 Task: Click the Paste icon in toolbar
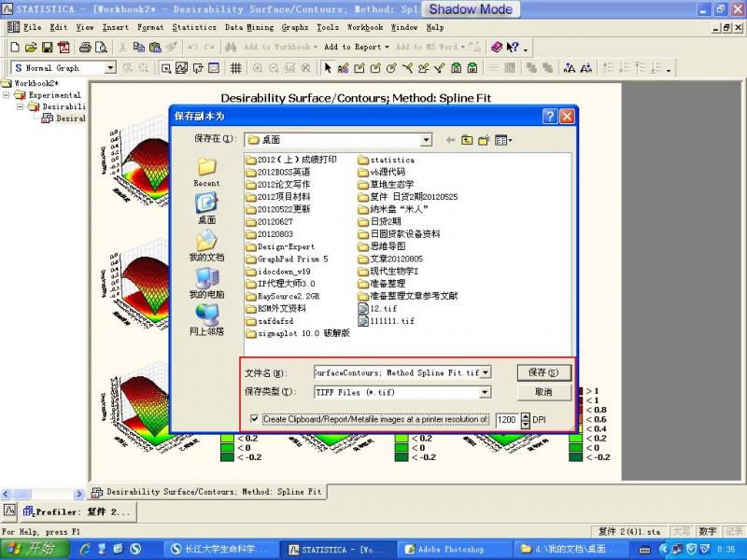point(155,48)
